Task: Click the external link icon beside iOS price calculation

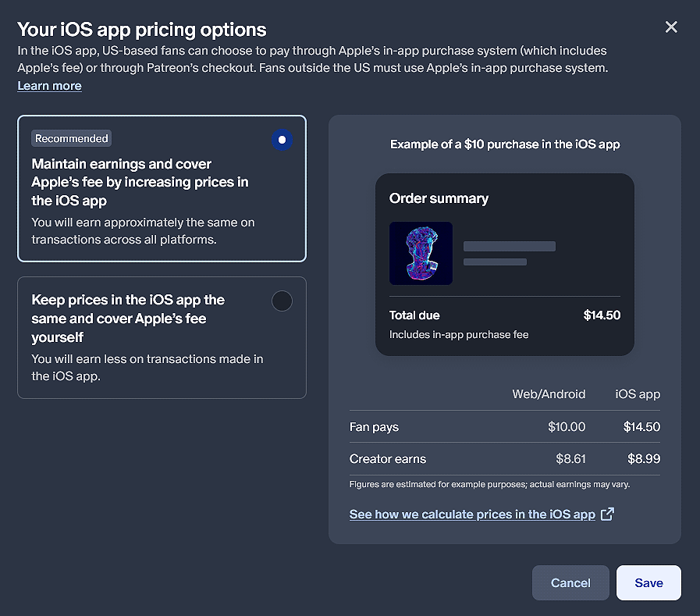Action: (x=608, y=515)
